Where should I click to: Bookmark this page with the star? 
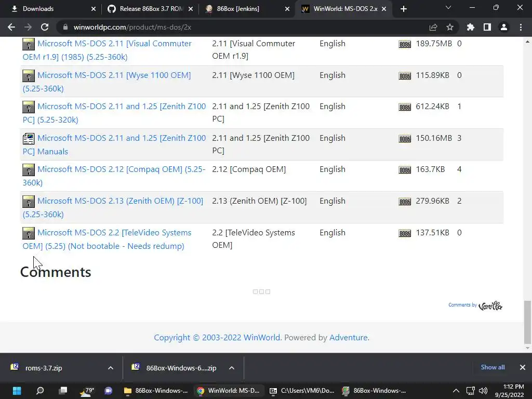pos(450,27)
